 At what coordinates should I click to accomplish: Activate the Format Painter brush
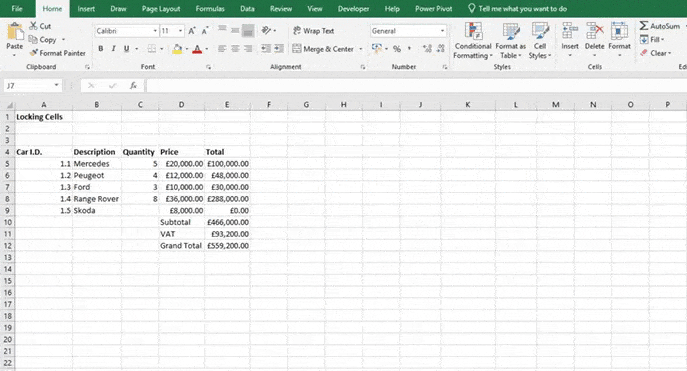click(33, 53)
